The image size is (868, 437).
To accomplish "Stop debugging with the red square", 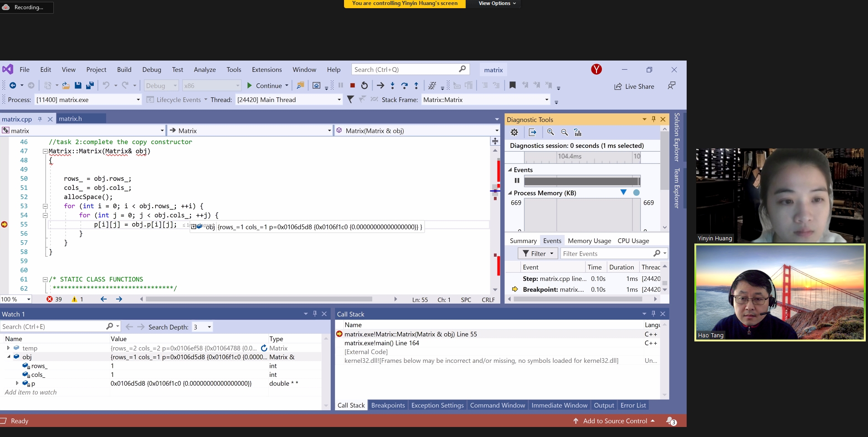I will [352, 86].
